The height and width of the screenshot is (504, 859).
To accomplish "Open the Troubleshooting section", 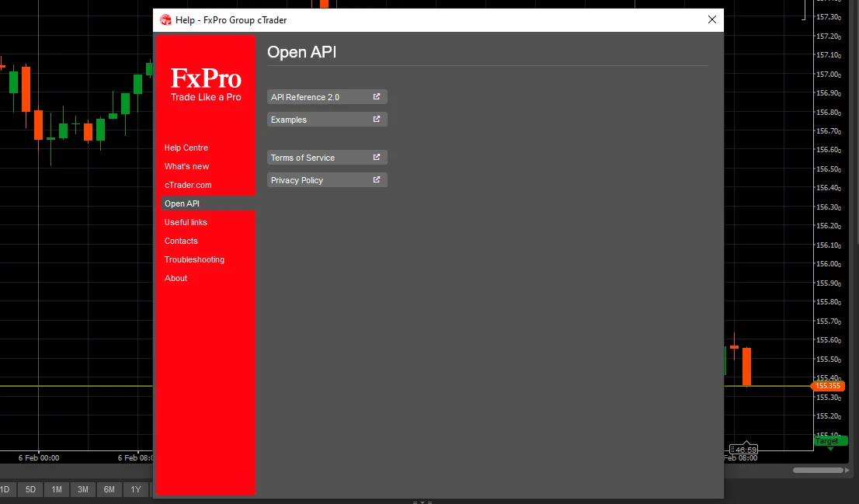I will tap(193, 259).
